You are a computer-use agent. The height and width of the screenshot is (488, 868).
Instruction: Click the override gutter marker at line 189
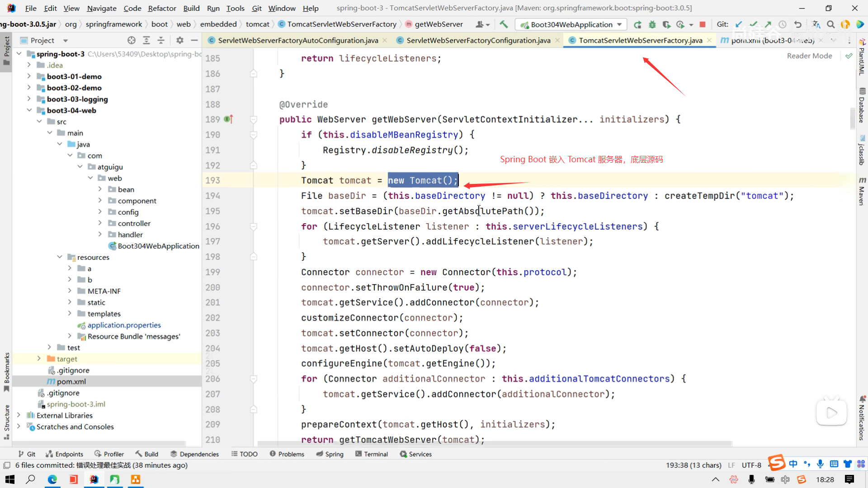click(228, 119)
